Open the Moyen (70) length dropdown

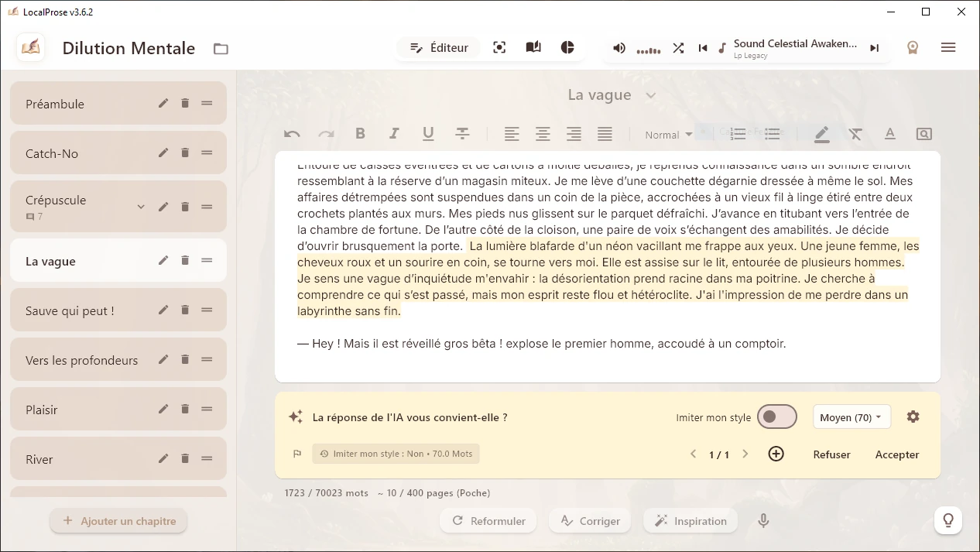pyautogui.click(x=852, y=417)
